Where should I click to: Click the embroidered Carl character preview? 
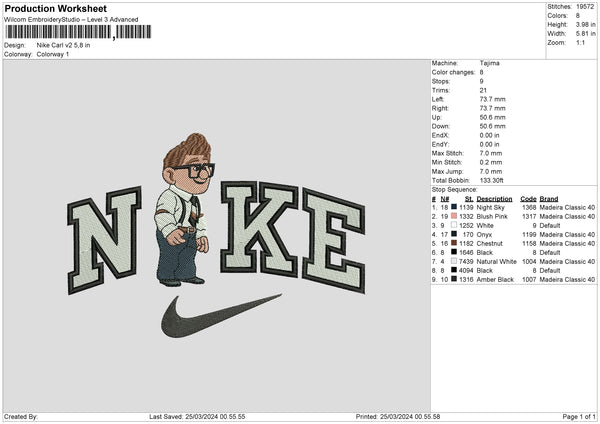pyautogui.click(x=184, y=210)
